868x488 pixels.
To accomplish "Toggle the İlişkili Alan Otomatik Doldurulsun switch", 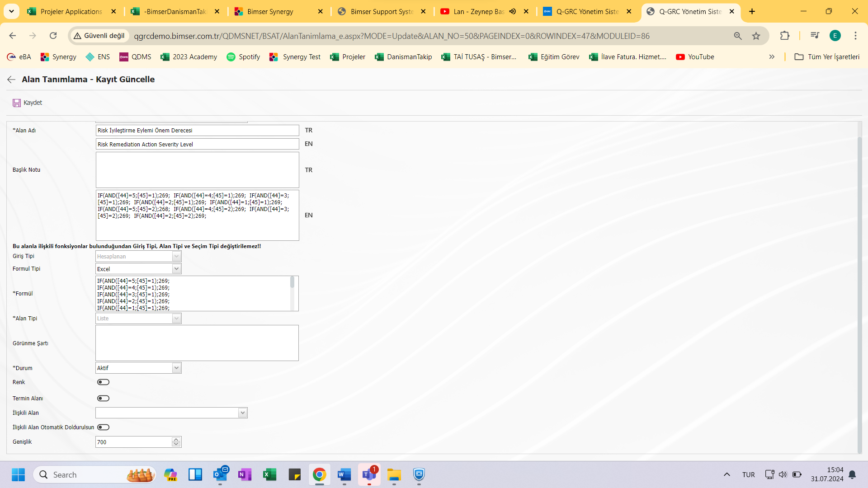I will (x=103, y=427).
